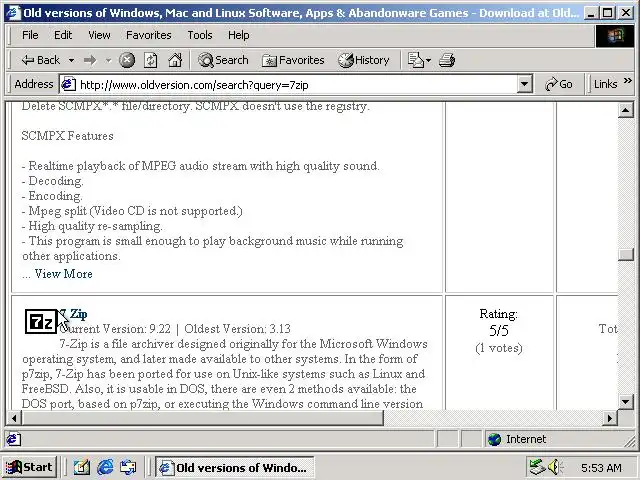Click the Forward arrow button
This screenshot has height=480, width=640.
pos(90,60)
